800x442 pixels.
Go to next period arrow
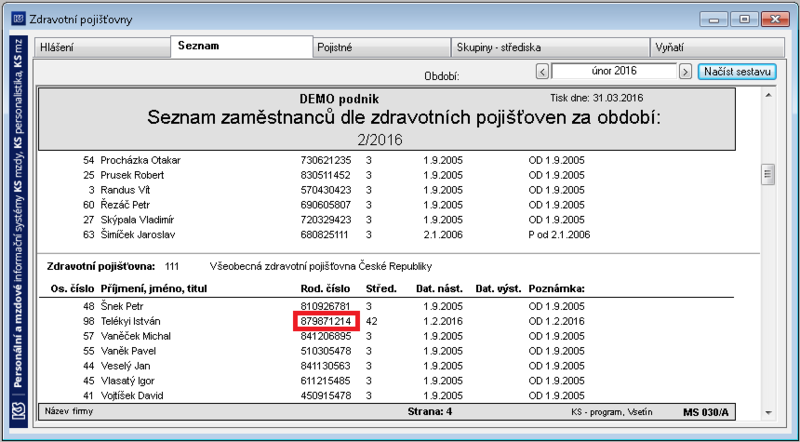686,71
